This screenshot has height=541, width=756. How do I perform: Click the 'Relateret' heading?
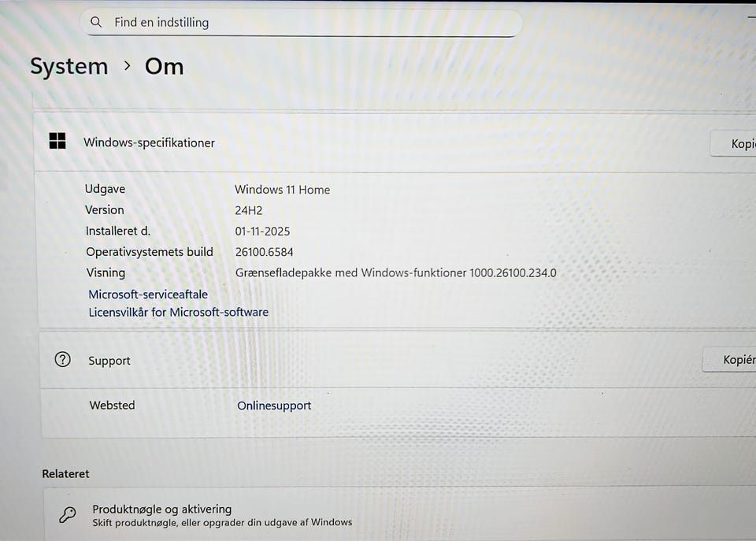click(65, 473)
